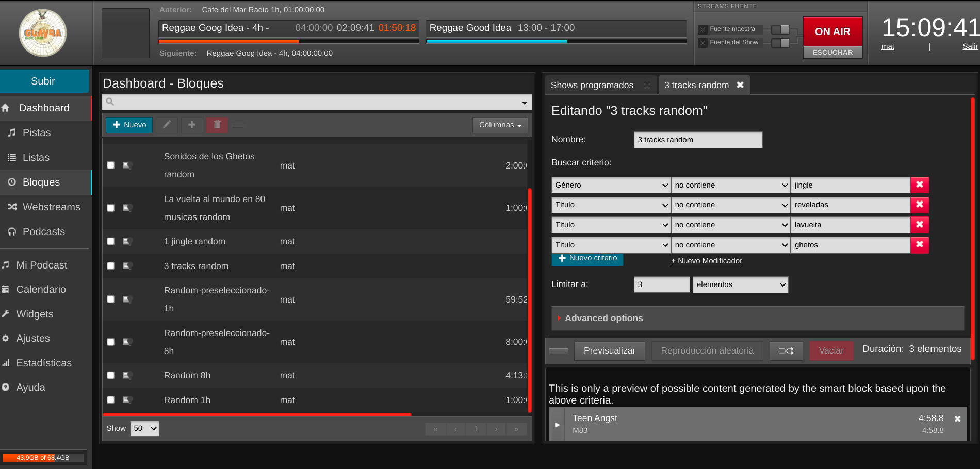Click the Previsualizar button
980x469 pixels.
tap(609, 351)
